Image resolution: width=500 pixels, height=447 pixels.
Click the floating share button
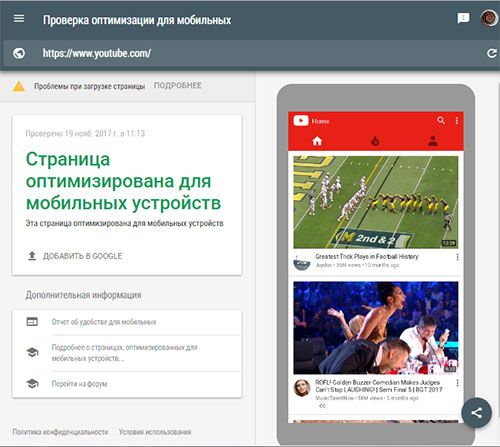pos(476,413)
